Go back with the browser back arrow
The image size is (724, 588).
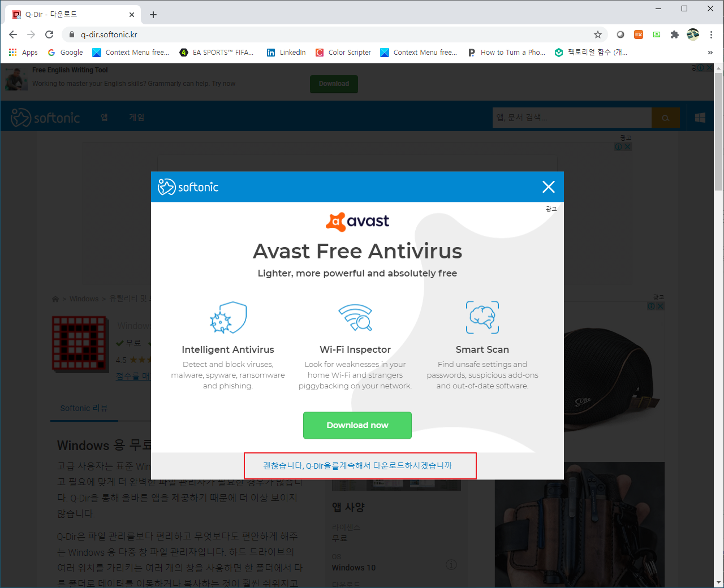click(13, 34)
